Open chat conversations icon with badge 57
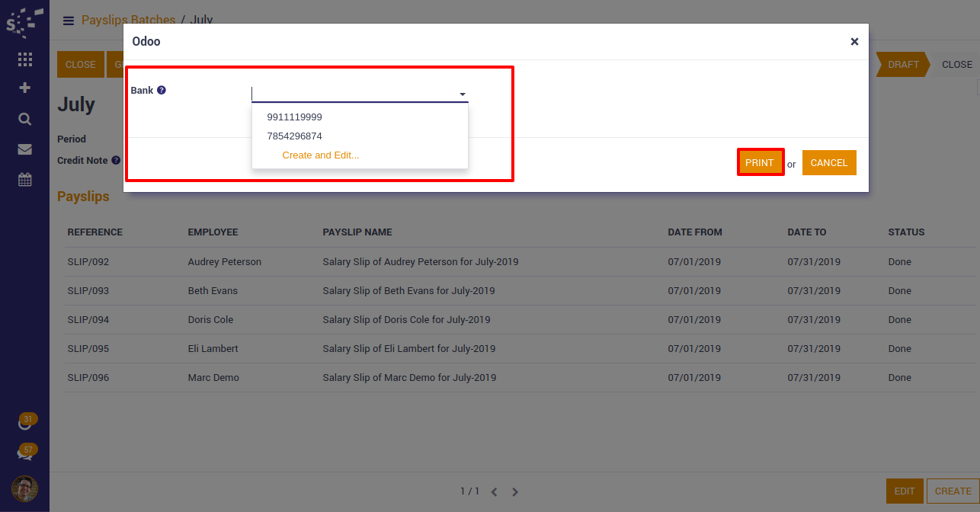The width and height of the screenshot is (980, 512). point(25,453)
